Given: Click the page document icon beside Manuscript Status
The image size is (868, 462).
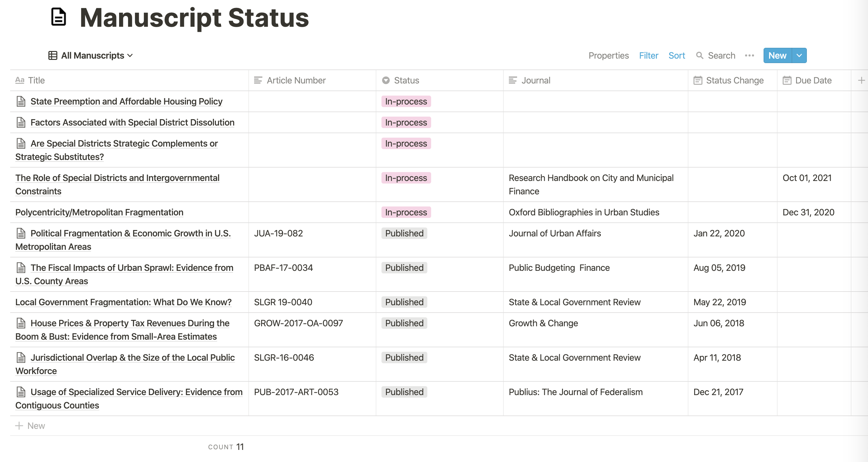Looking at the screenshot, I should pyautogui.click(x=59, y=17).
